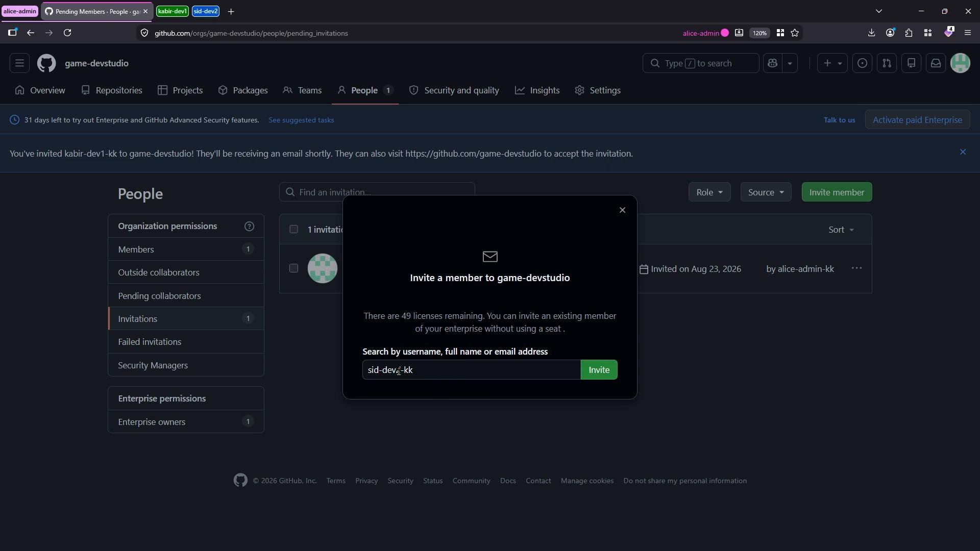This screenshot has height=551, width=980.
Task: Open the Insights tab
Action: click(x=537, y=90)
